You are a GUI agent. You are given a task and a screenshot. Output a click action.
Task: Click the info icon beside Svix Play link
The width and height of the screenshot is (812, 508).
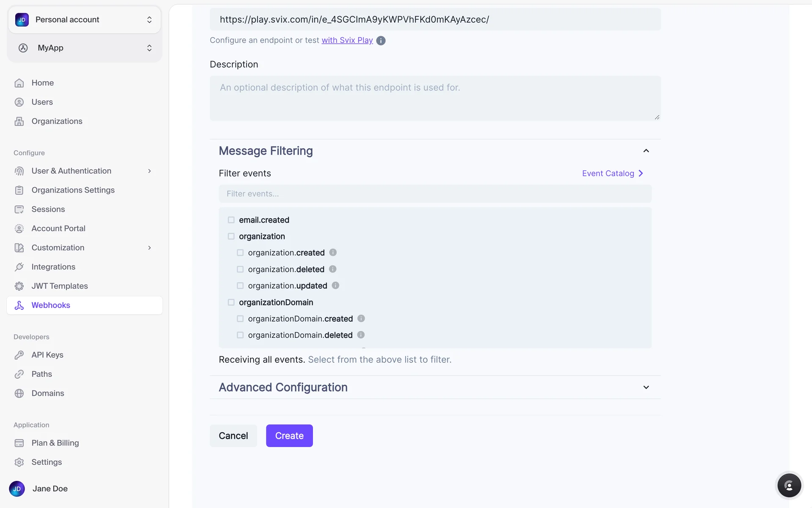pyautogui.click(x=381, y=41)
